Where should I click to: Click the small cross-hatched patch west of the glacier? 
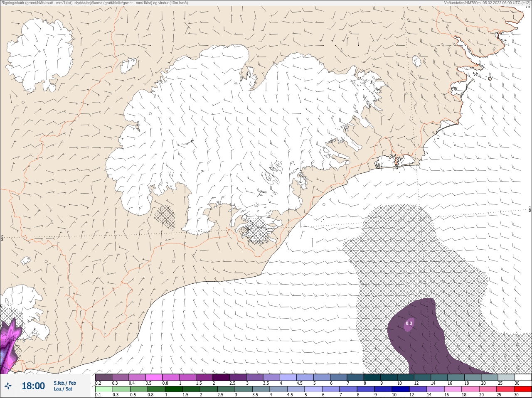(165, 217)
